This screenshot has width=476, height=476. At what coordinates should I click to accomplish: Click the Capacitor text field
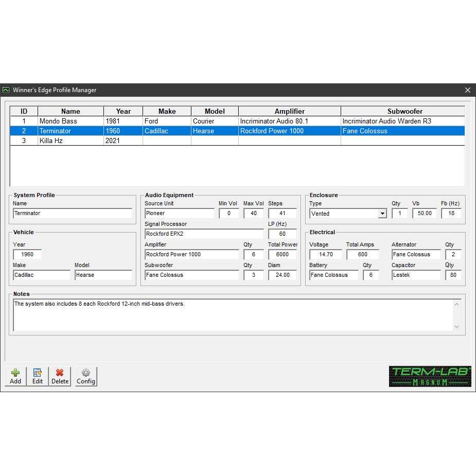(x=416, y=275)
